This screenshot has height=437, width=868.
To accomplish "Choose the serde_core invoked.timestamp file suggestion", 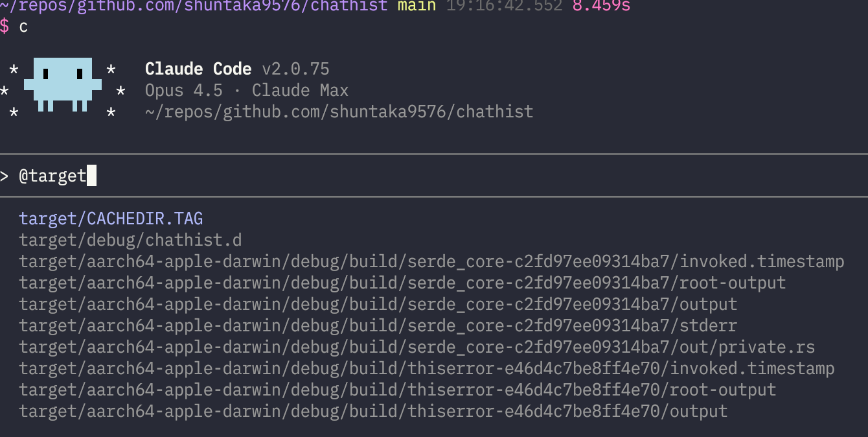I will [431, 261].
